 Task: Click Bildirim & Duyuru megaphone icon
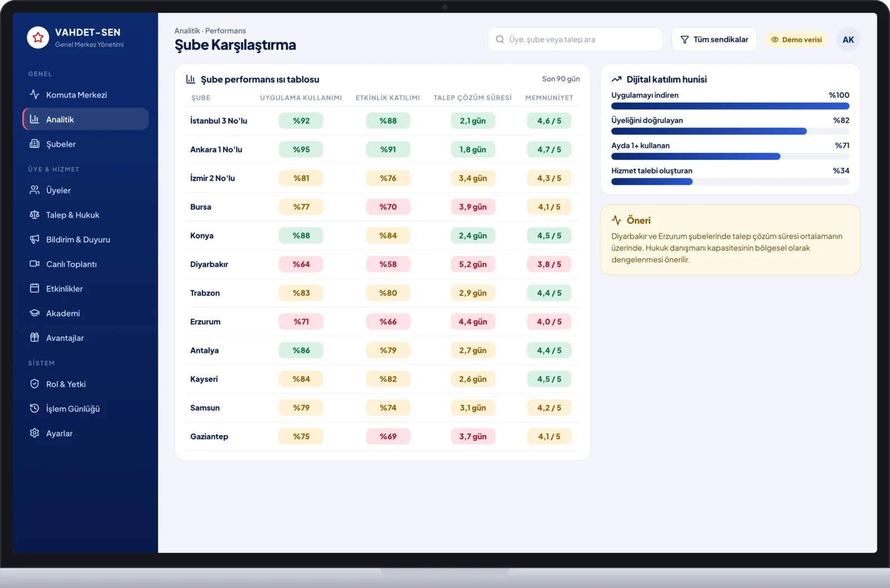point(34,239)
